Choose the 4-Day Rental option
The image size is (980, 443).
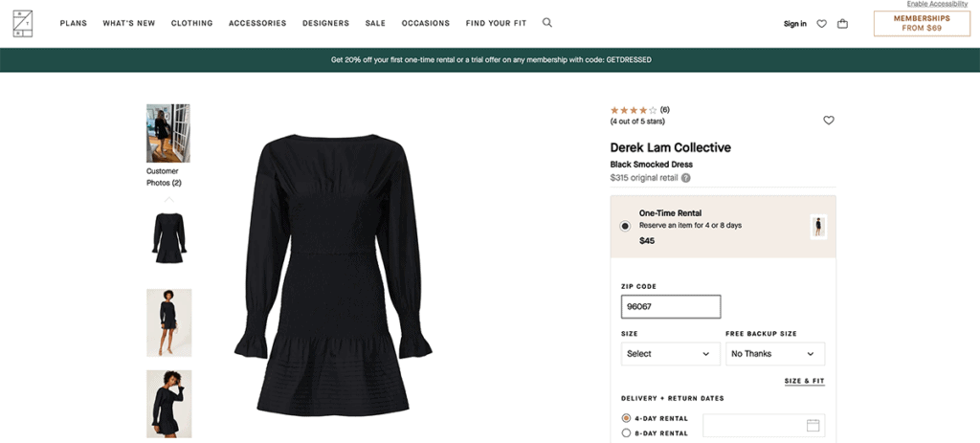click(x=627, y=418)
